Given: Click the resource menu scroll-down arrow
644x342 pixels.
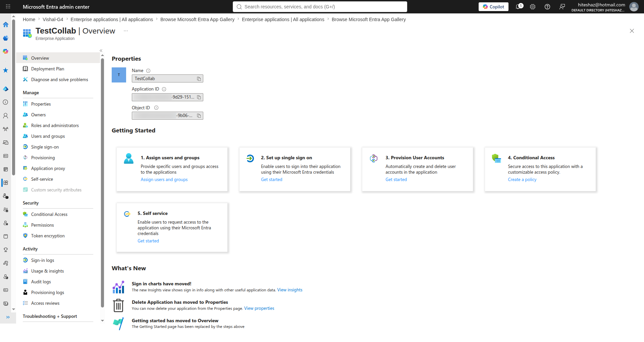Looking at the screenshot, I should [102, 321].
